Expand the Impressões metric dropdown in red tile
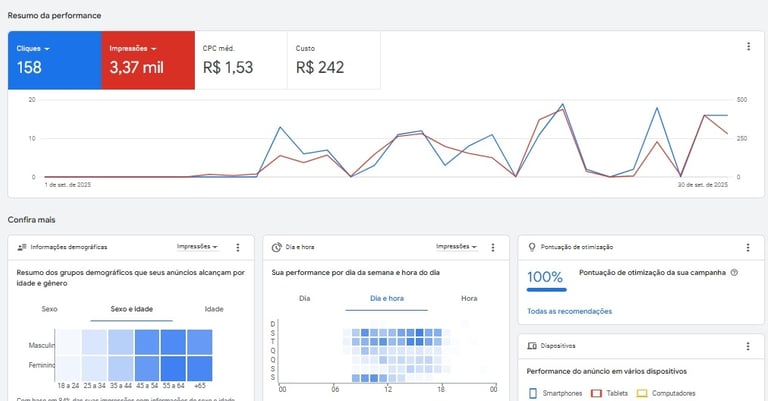Image resolution: width=768 pixels, height=401 pixels. 133,48
